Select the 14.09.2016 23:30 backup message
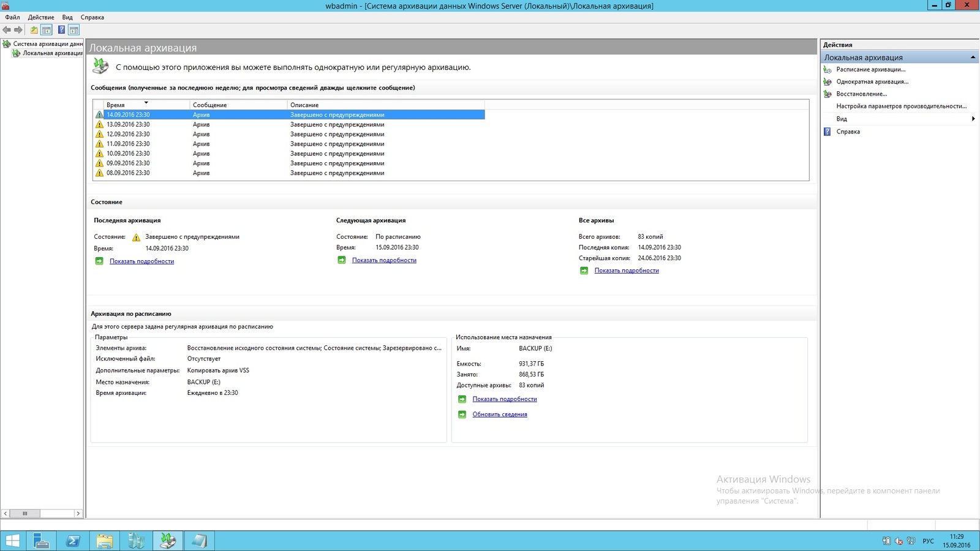This screenshot has height=551, width=980. click(289, 114)
